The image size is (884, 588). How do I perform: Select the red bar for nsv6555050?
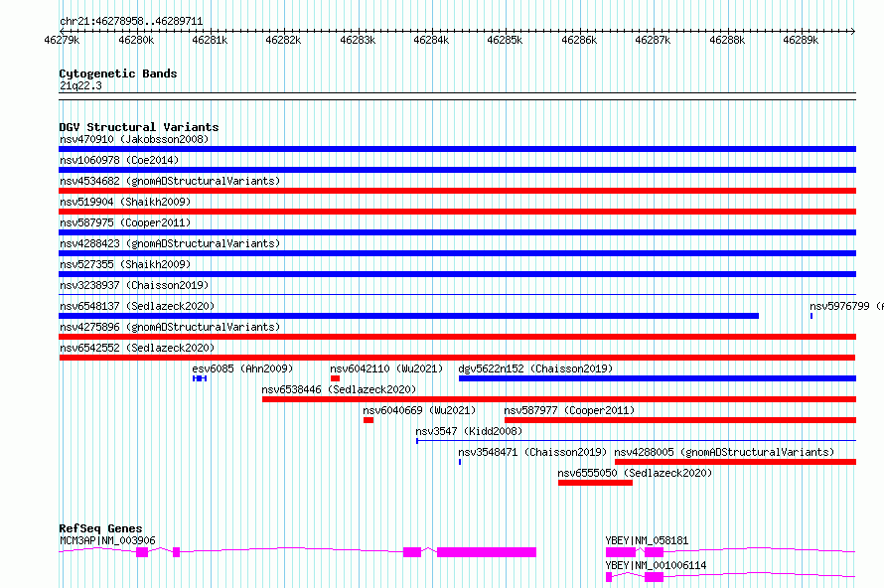[x=595, y=483]
